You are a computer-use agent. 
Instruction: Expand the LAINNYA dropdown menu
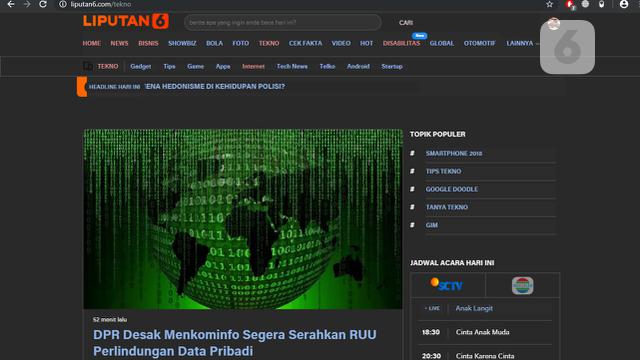[x=522, y=43]
